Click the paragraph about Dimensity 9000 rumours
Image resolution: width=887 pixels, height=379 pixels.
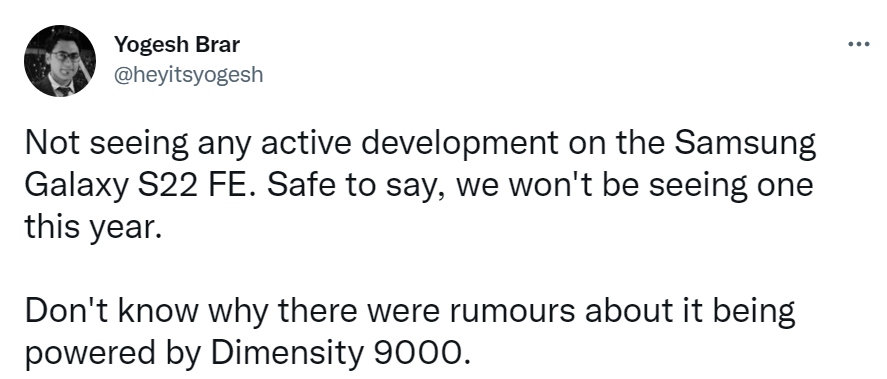pyautogui.click(x=410, y=331)
